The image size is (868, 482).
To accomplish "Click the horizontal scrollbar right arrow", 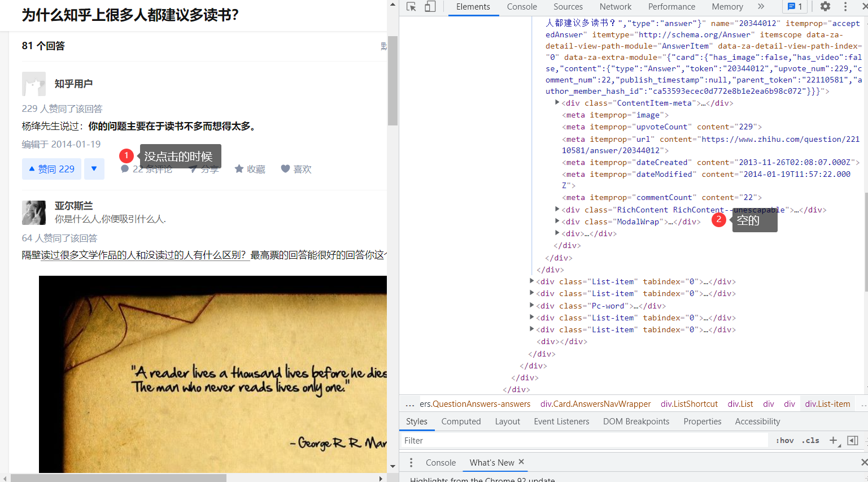I will click(381, 478).
